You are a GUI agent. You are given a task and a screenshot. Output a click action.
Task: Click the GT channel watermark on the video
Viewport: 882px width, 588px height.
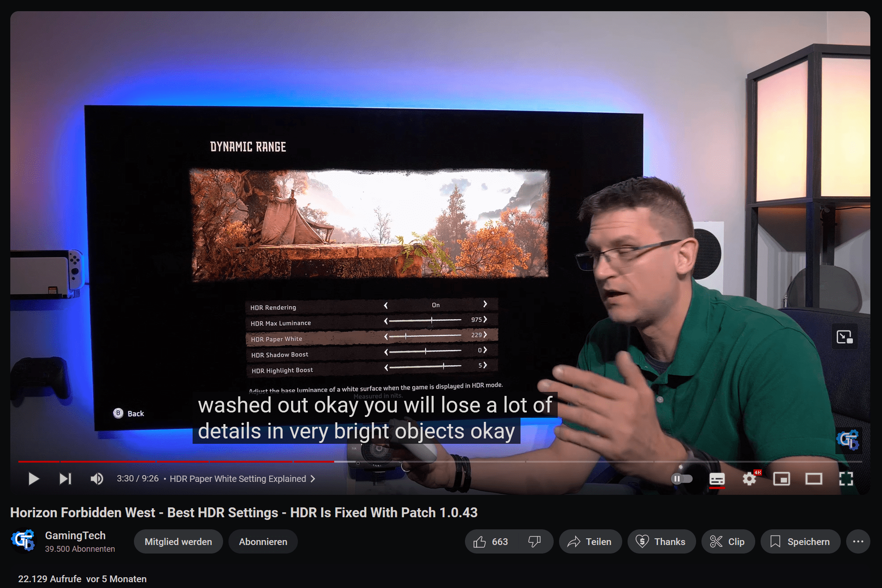coord(848,440)
